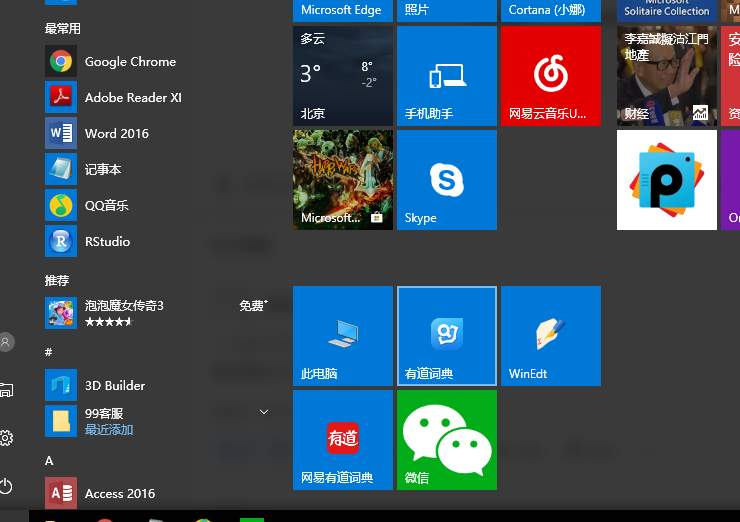Screen dimensions: 740x522
Task: Click the user account icon
Action: 6,342
